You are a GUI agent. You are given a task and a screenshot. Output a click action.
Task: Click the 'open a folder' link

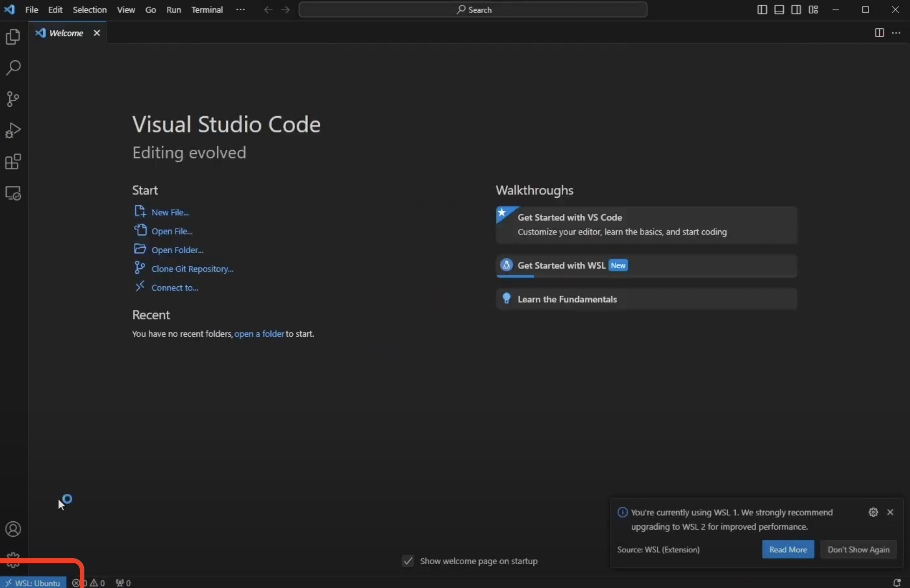point(259,334)
